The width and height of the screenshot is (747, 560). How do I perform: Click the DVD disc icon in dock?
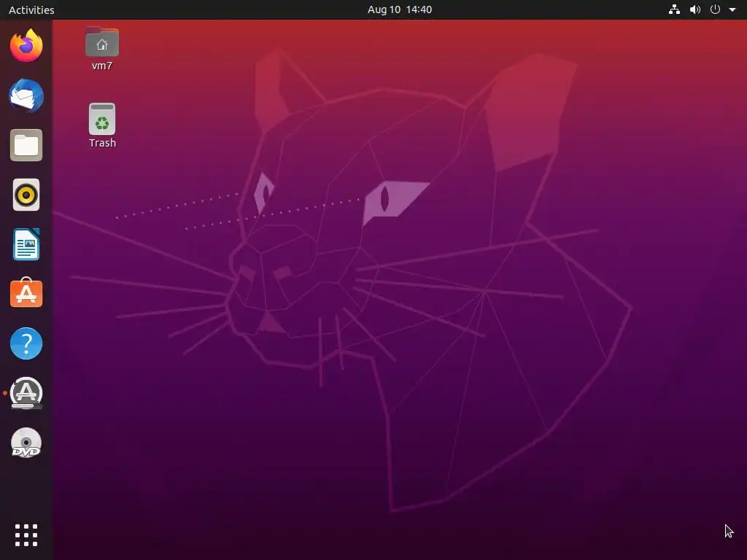coord(26,443)
